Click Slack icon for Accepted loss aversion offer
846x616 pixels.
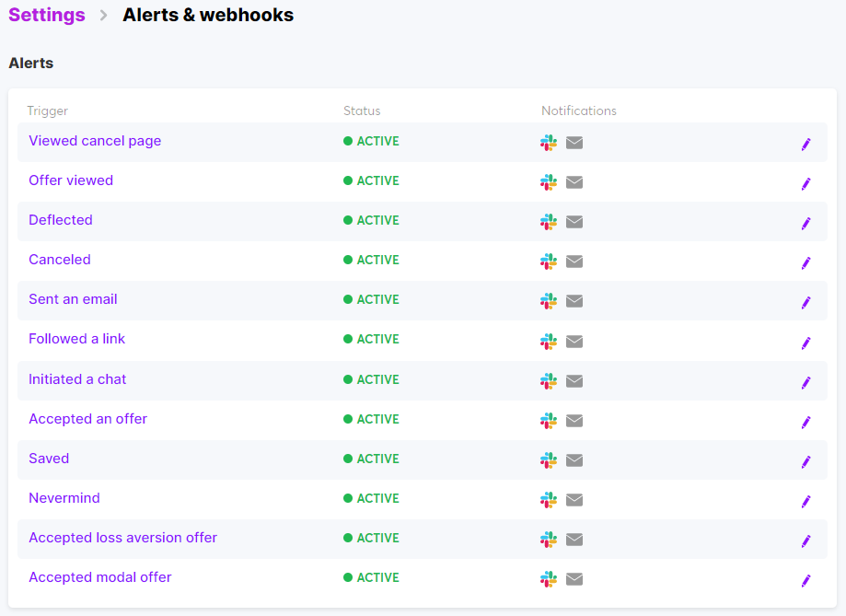point(549,540)
